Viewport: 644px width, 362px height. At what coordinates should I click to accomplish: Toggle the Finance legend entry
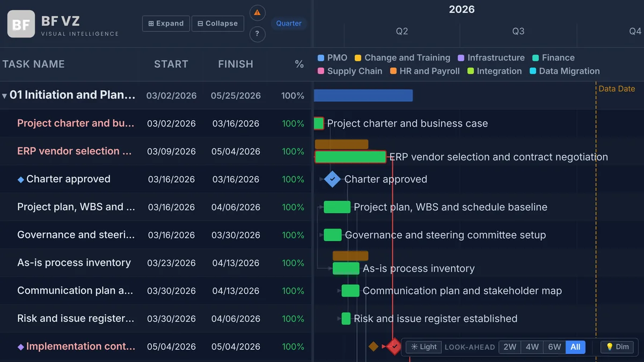pos(553,57)
